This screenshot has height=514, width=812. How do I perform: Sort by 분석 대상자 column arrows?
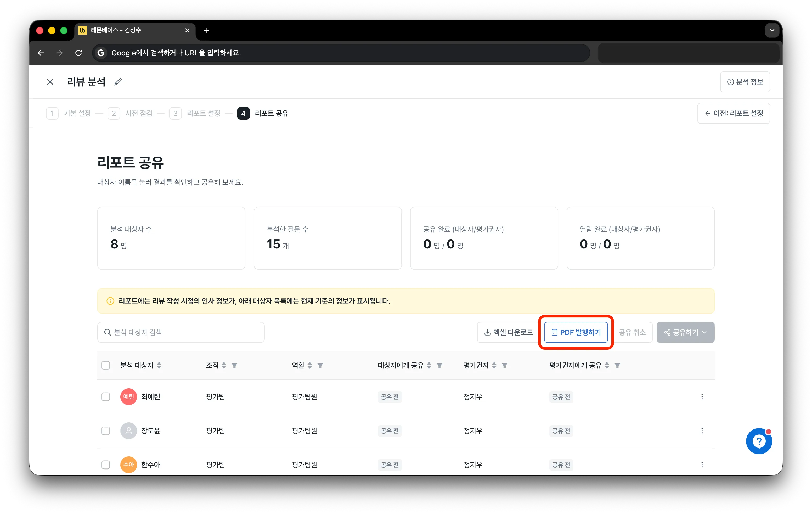click(x=159, y=365)
